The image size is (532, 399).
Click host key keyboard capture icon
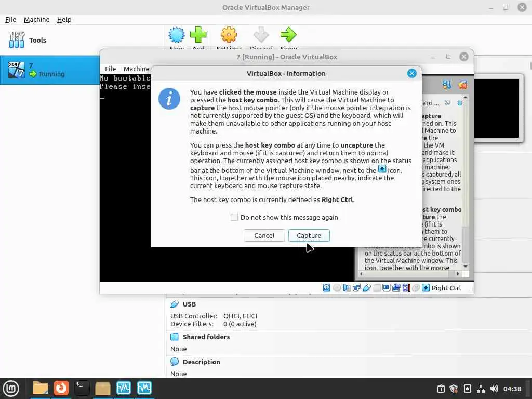coord(426,288)
